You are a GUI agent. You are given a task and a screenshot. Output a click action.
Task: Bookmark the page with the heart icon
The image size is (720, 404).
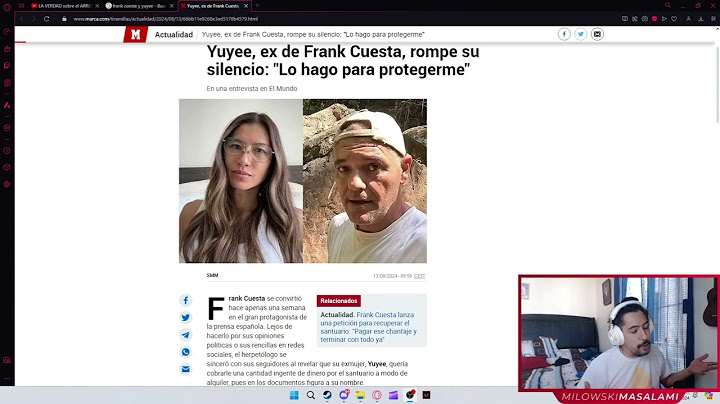674,19
